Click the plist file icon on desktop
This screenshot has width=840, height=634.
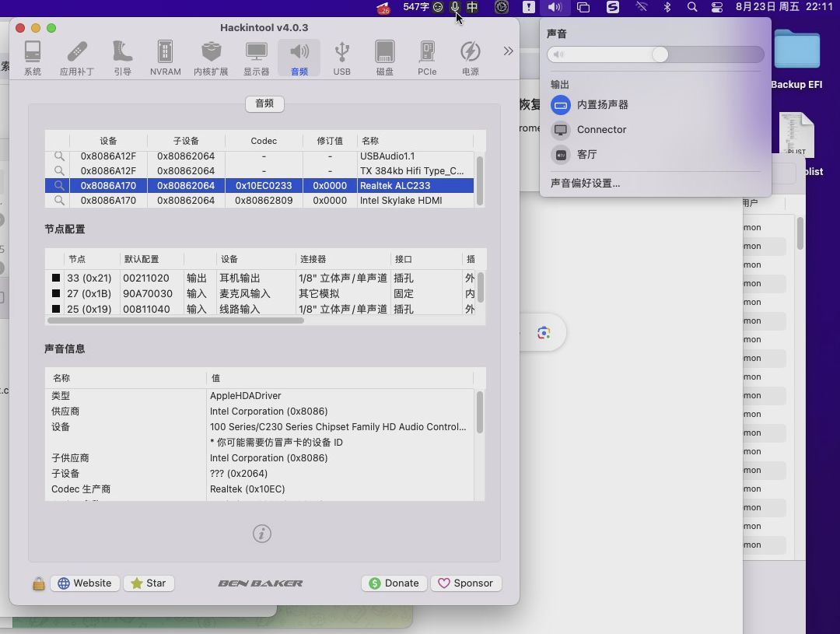pyautogui.click(x=796, y=134)
